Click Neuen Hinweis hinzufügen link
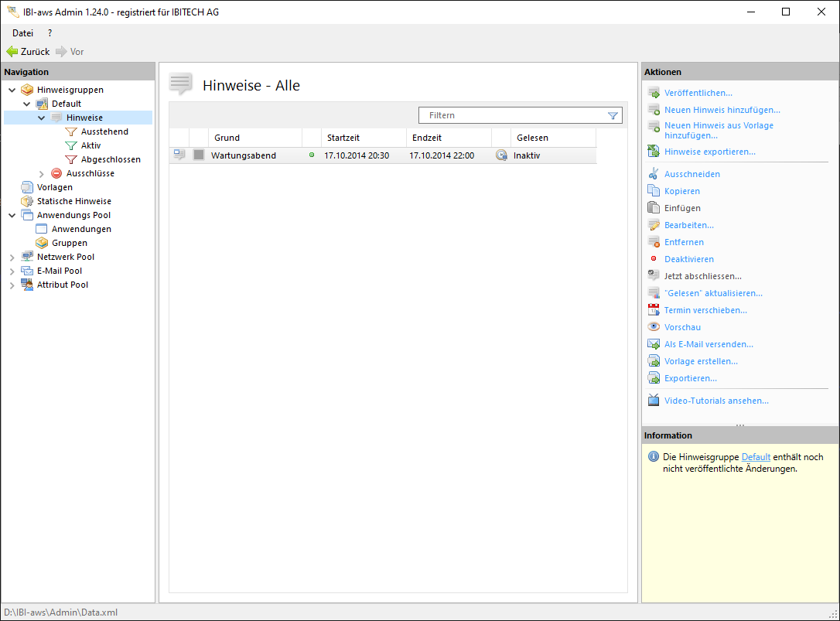Screen dimensions: 840x621 [722, 110]
